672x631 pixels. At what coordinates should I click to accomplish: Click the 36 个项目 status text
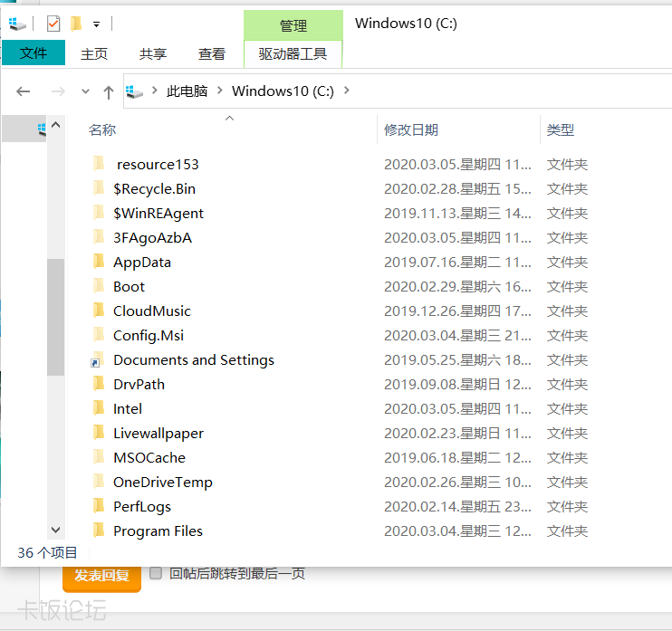(47, 552)
